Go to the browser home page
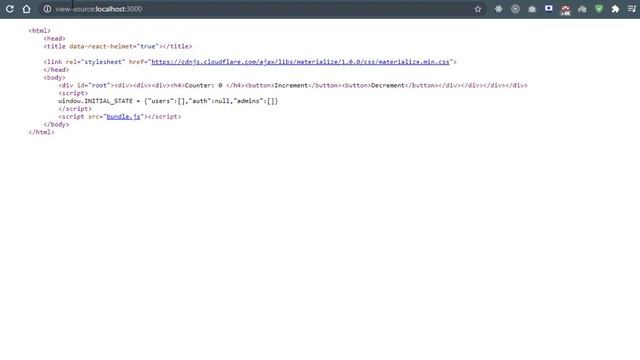Screen dimensions: 640x360 coord(27,9)
